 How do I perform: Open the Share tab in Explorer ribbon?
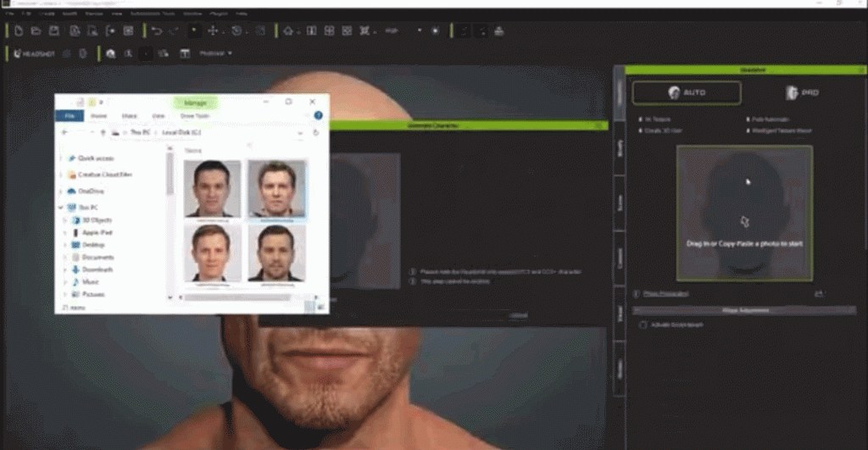(130, 116)
